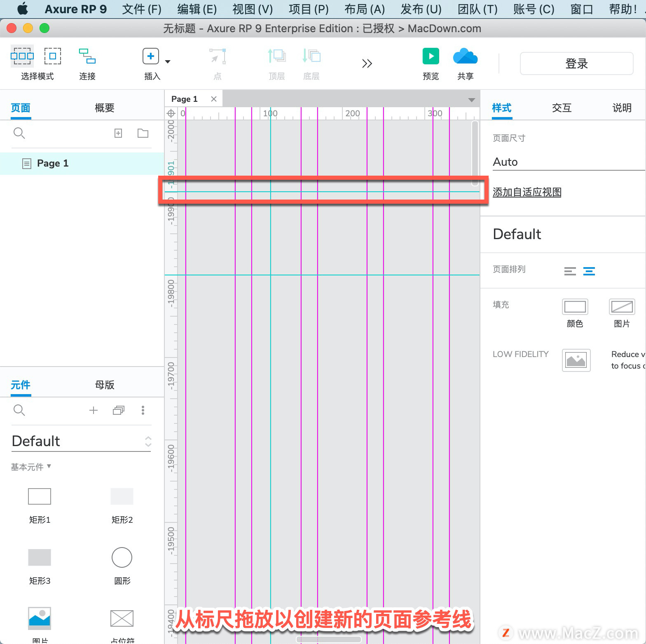The width and height of the screenshot is (646, 644).
Task: Click the Add Folder icon
Action: [x=143, y=133]
